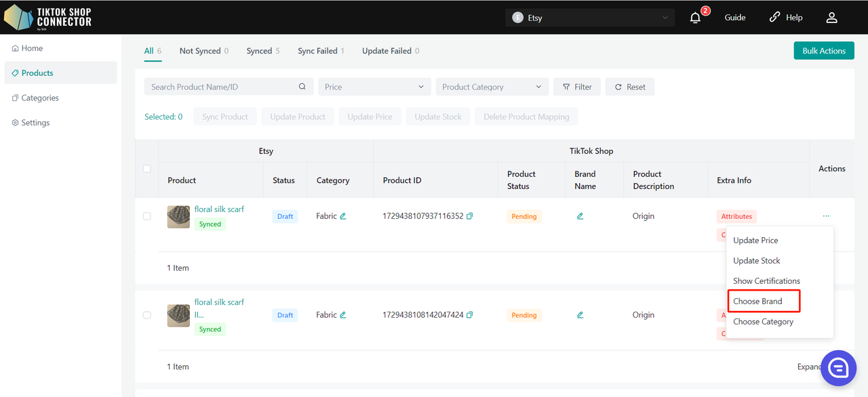Switch to the Synced tab
Screen dimensions: 868x397
point(263,51)
